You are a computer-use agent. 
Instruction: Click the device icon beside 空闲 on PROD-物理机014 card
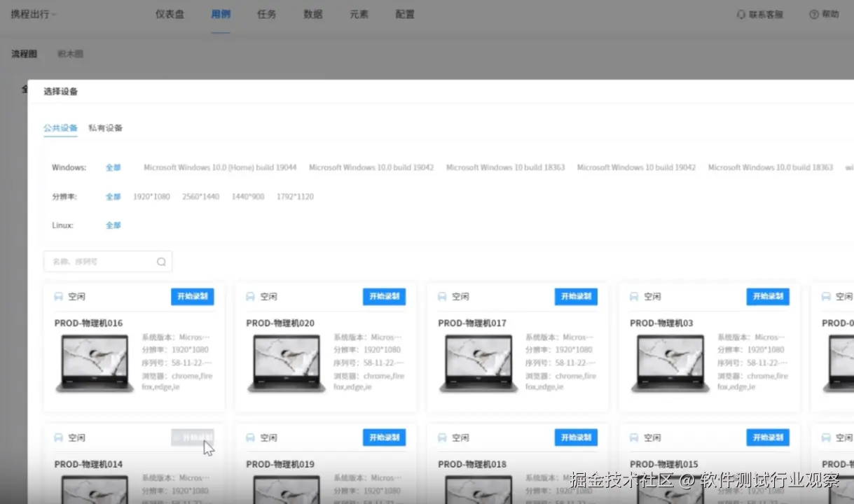59,437
